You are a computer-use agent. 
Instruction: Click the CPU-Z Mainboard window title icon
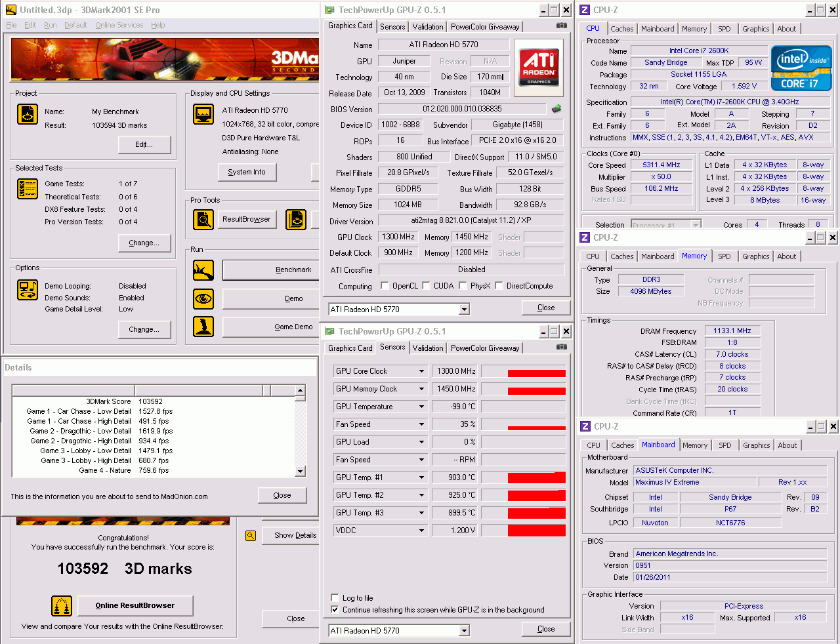click(x=585, y=426)
